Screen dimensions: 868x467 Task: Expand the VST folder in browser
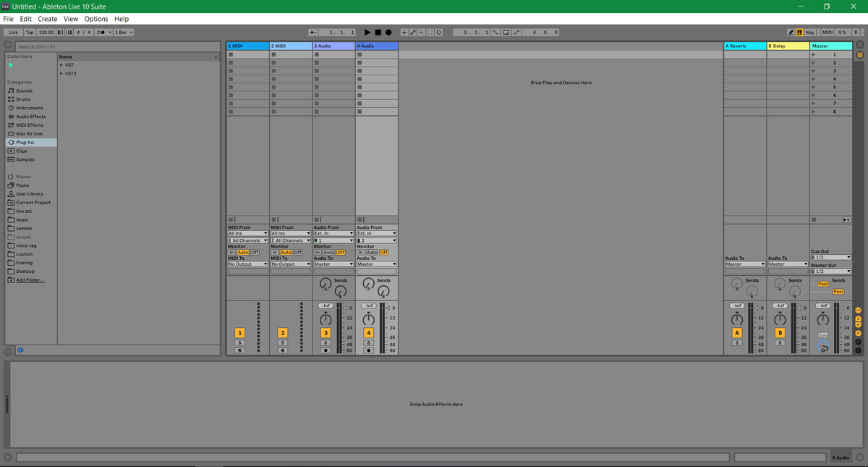tap(61, 64)
